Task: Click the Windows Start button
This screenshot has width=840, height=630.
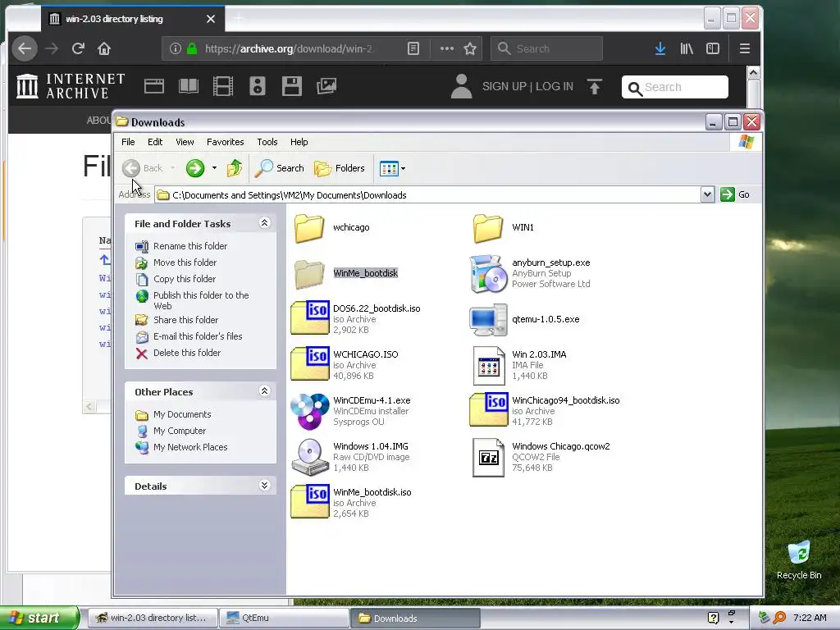Action: click(x=38, y=618)
